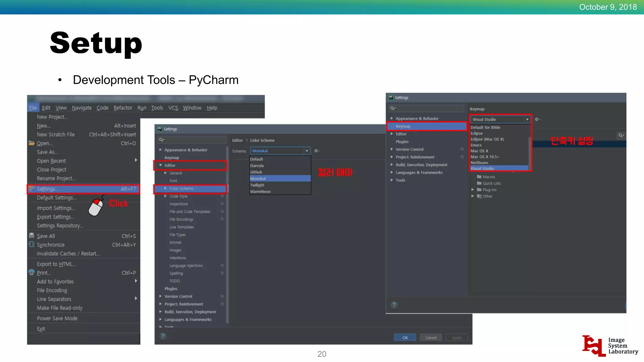Image resolution: width=644 pixels, height=362 pixels.
Task: Choose Monokai from scheme list
Action: pyautogui.click(x=280, y=178)
